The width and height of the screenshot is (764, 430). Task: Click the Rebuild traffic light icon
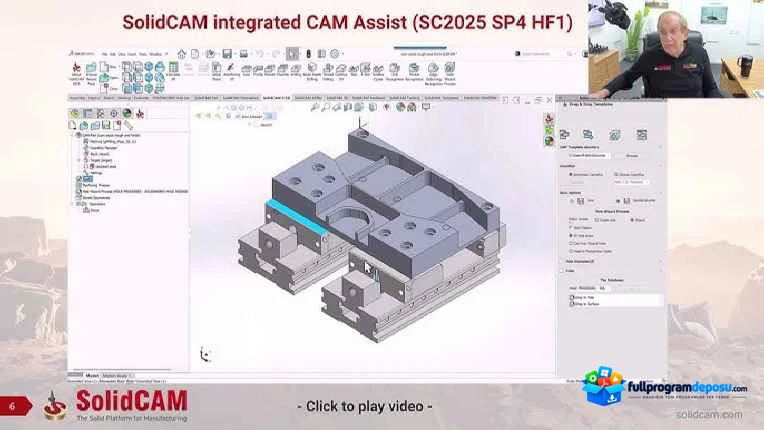point(308,54)
